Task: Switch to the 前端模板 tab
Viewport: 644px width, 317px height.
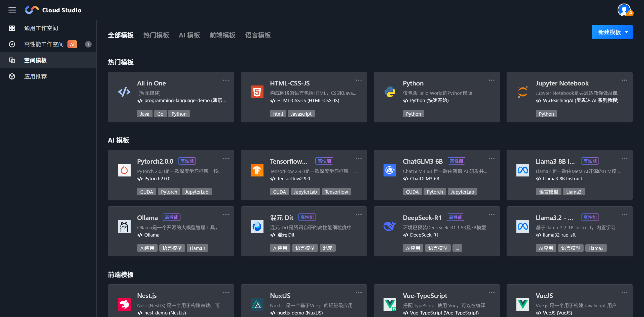Action: 223,35
